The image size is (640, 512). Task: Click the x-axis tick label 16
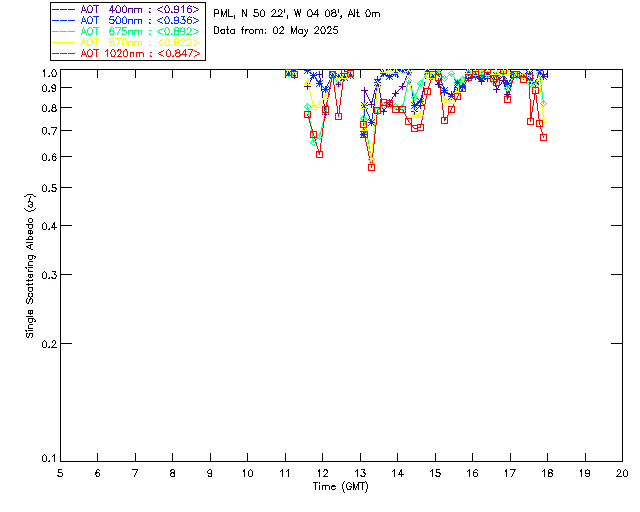pyautogui.click(x=472, y=472)
